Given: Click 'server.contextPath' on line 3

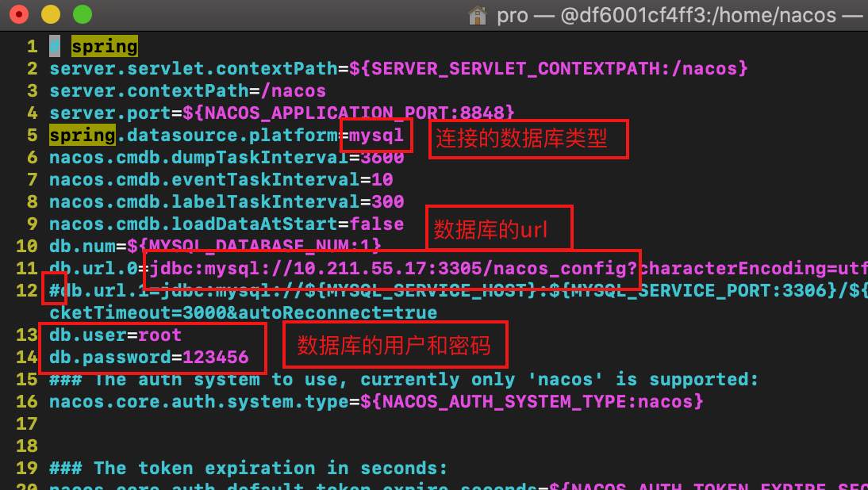Looking at the screenshot, I should tap(149, 90).
